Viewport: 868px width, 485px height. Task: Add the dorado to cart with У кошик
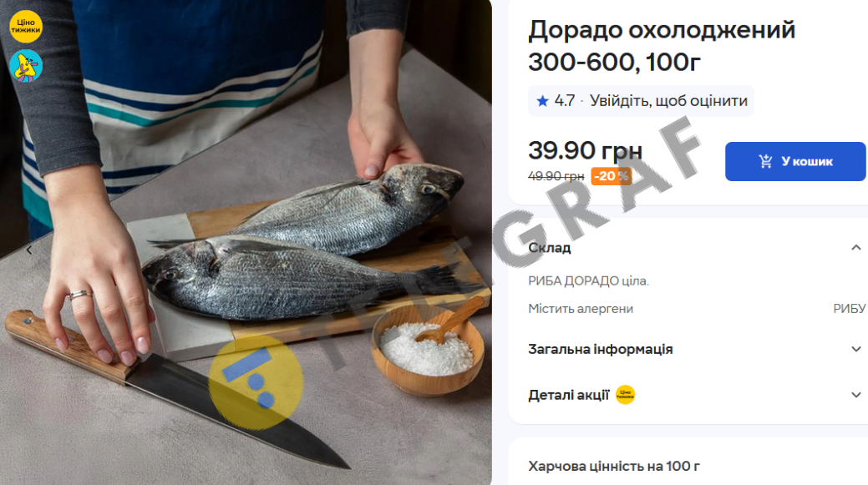tap(795, 161)
